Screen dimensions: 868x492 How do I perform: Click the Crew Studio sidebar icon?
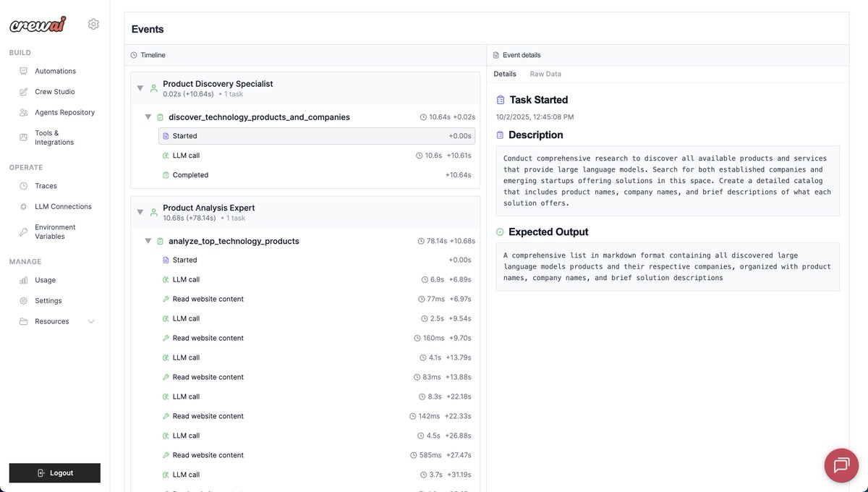[24, 92]
